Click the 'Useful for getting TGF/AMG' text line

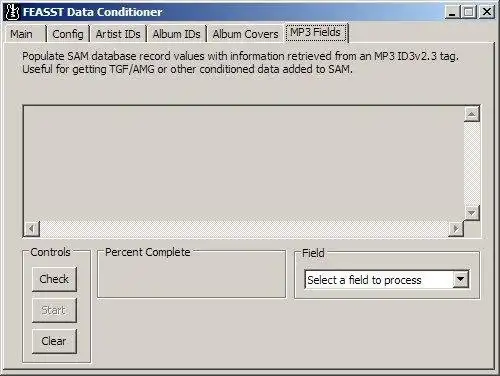(187, 69)
